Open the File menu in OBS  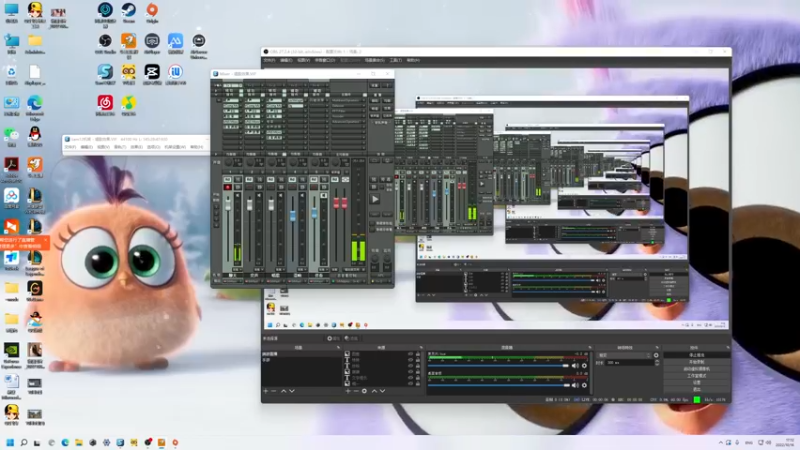pos(269,60)
